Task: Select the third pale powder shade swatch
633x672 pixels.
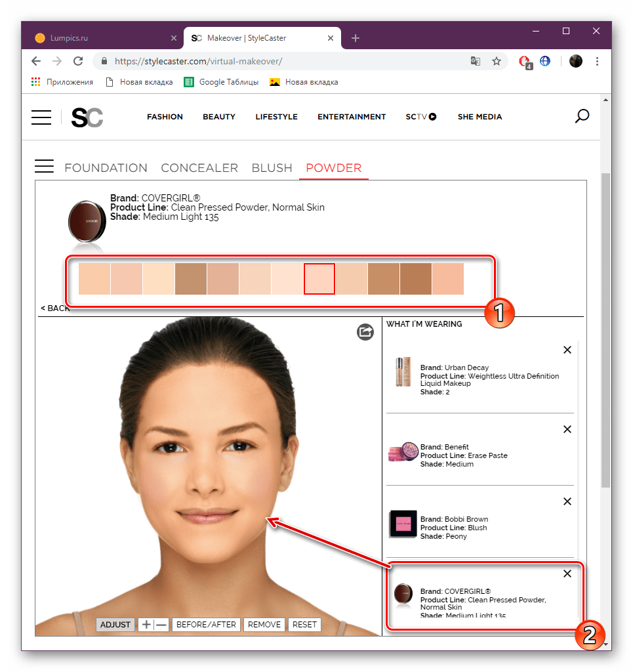Action: click(159, 279)
